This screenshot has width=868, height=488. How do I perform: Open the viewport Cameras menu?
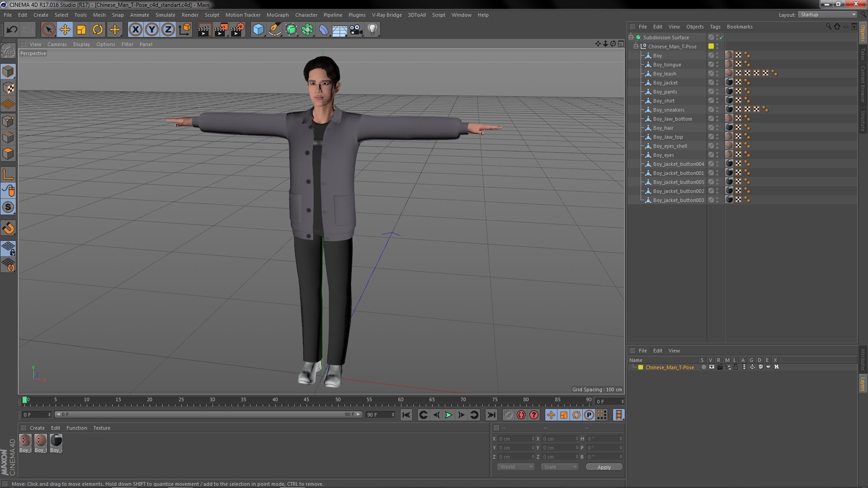[57, 44]
